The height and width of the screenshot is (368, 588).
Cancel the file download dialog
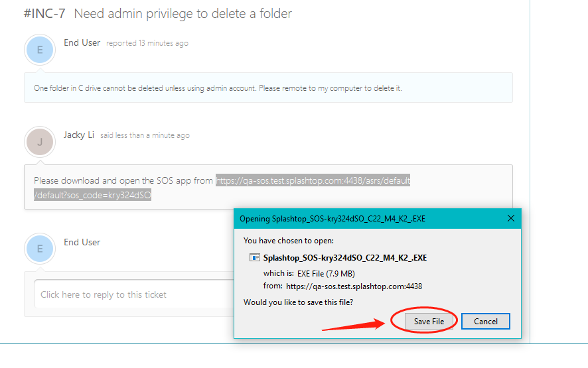(x=486, y=322)
